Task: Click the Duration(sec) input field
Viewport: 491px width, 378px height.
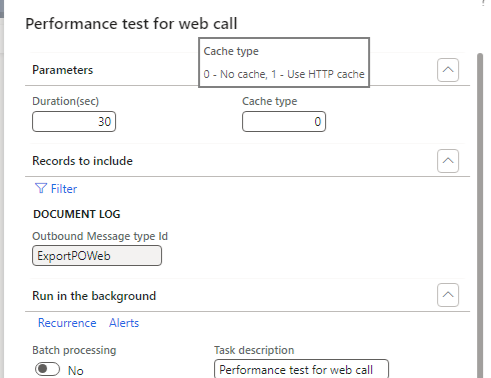Action: click(x=74, y=122)
